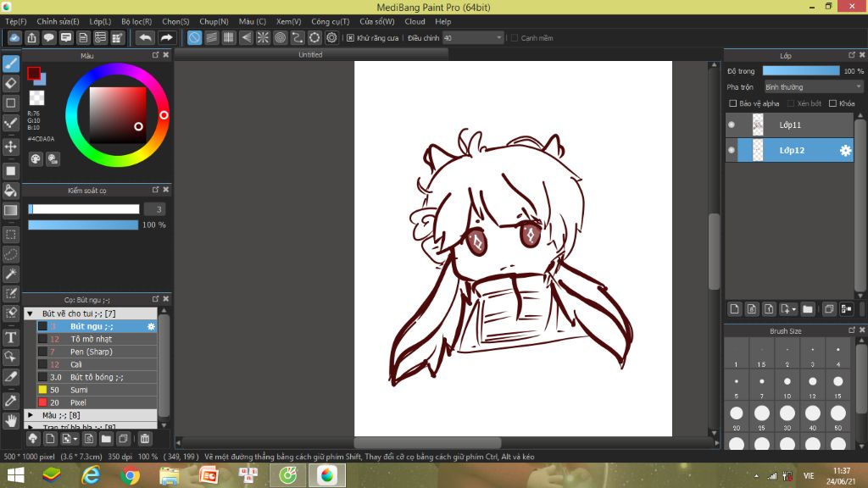The width and height of the screenshot is (868, 488).
Task: Adjust layer Độ trong opacity slider
Action: [x=801, y=71]
